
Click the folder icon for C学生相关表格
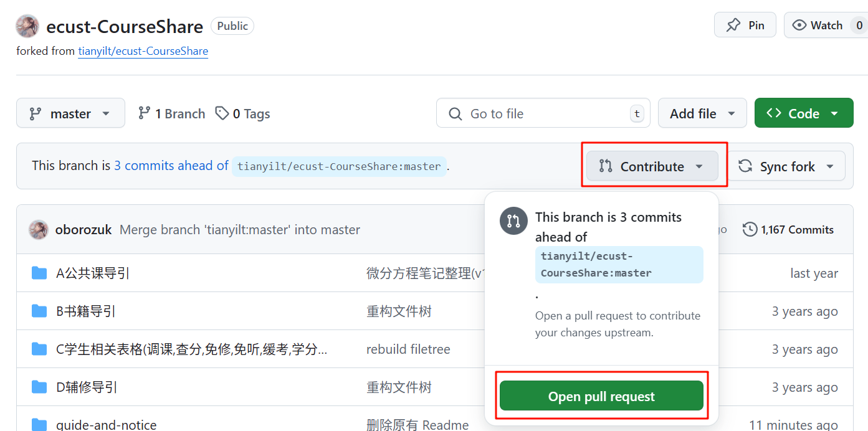pyautogui.click(x=39, y=349)
